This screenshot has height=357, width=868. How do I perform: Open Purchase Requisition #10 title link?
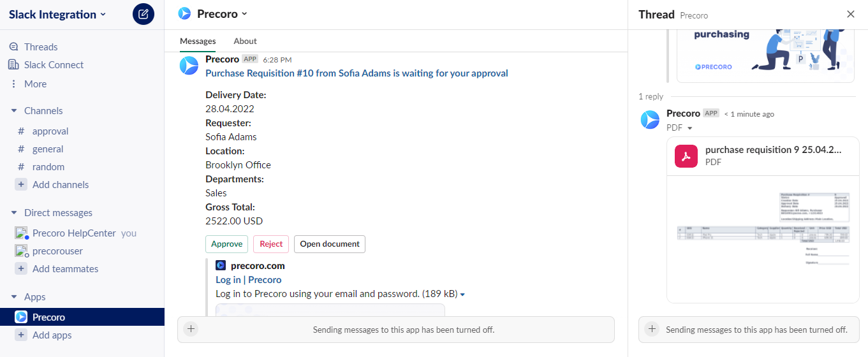click(357, 73)
